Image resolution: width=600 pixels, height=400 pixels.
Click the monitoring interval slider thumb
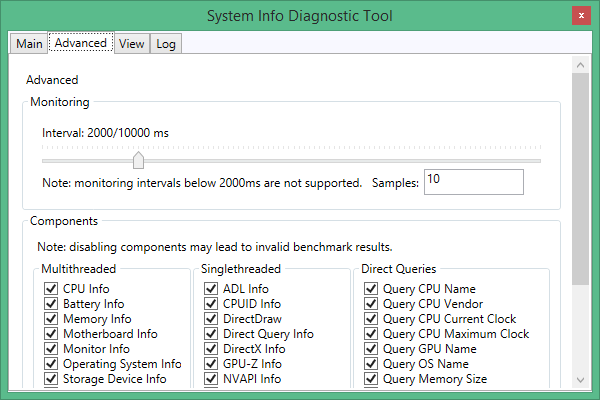coord(138,160)
